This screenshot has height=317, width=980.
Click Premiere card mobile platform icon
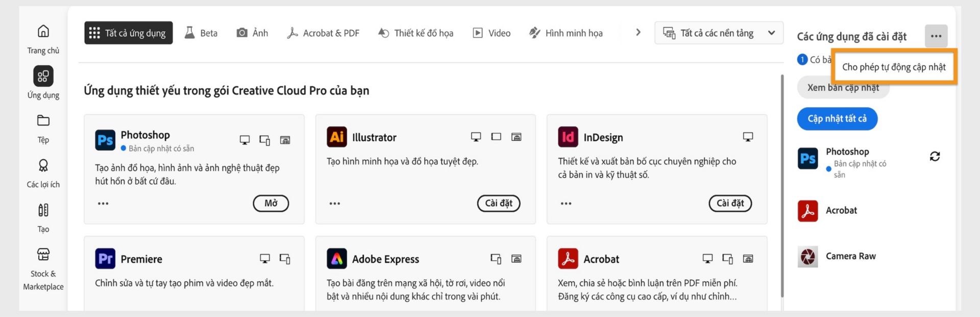click(285, 259)
